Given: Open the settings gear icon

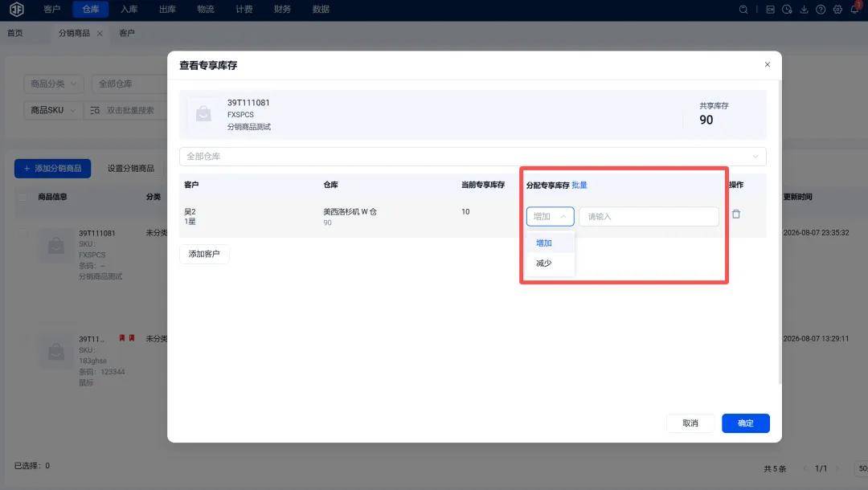Looking at the screenshot, I should tap(837, 10).
